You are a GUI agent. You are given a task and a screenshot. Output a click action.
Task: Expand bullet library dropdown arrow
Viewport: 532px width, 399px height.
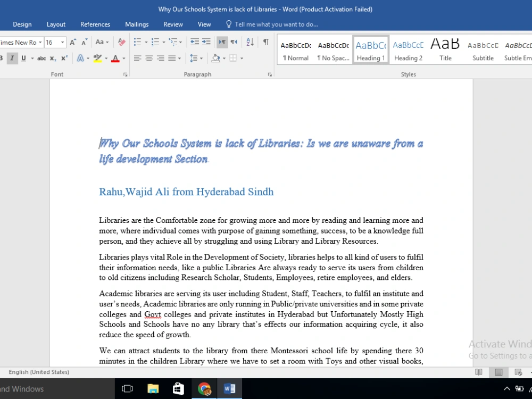146,43
